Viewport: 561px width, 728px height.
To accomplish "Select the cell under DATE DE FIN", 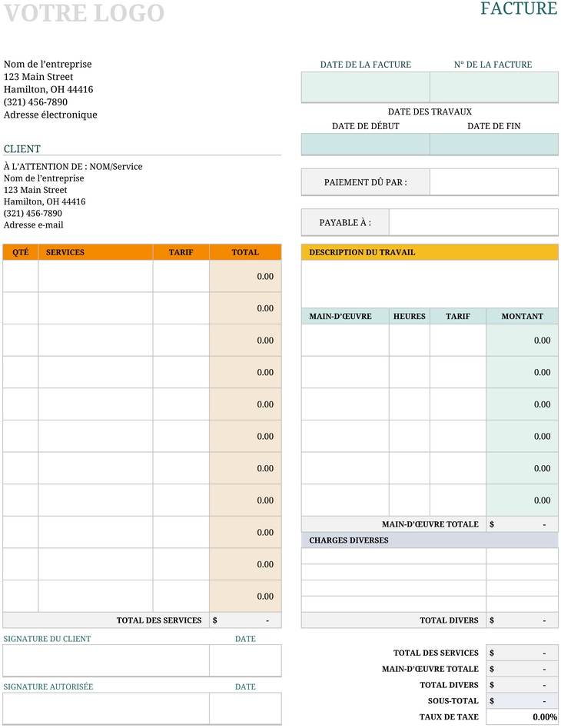I will click(493, 144).
